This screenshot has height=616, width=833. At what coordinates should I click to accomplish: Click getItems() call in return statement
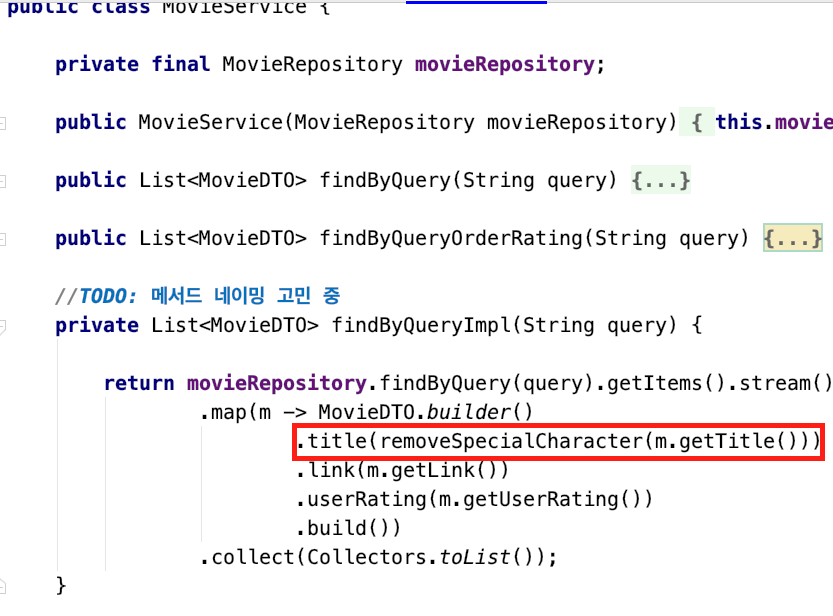[x=666, y=383]
